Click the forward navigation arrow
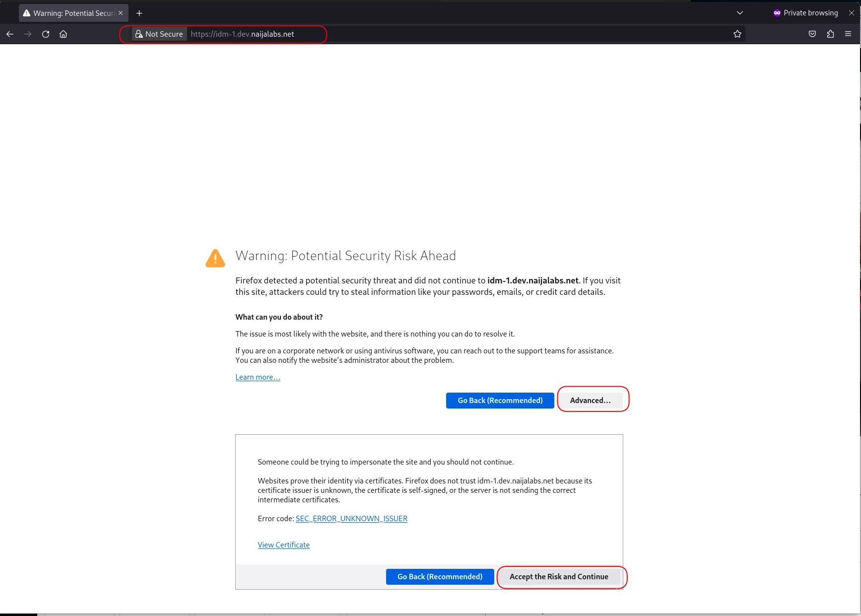861x616 pixels. 28,34
